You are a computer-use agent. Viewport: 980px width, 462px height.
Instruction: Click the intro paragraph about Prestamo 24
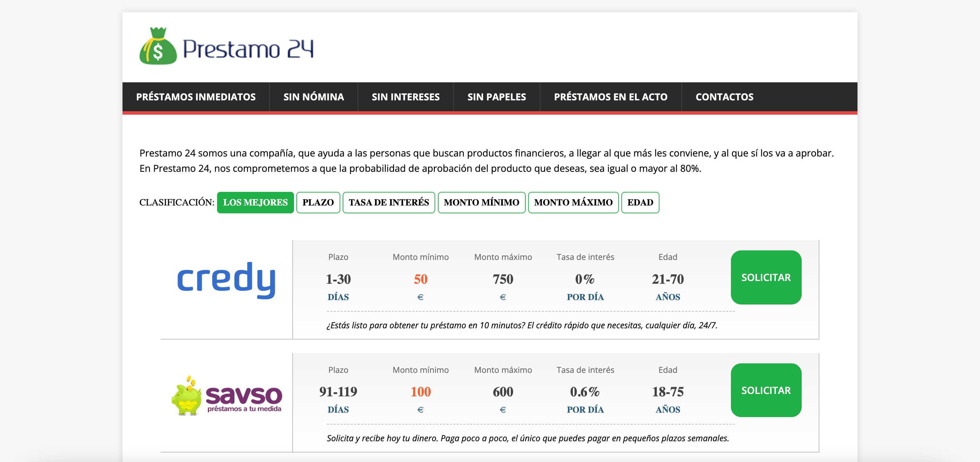point(487,161)
